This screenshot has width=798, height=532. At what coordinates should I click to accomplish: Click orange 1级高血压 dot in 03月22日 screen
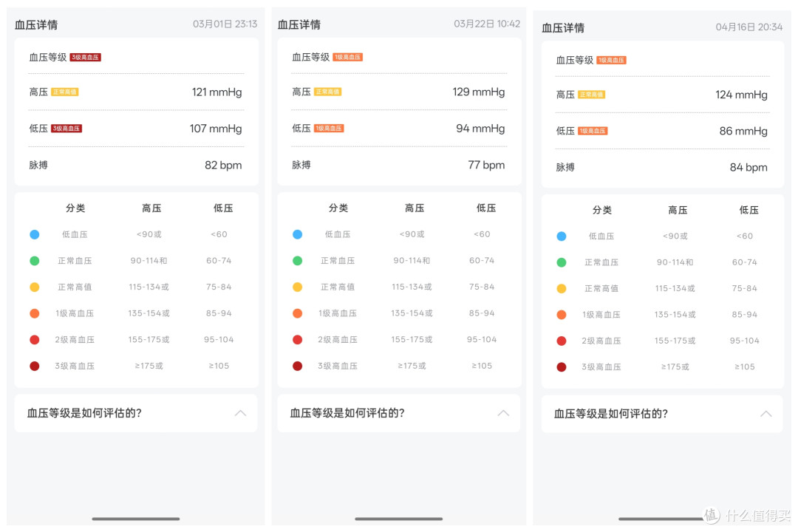click(x=298, y=313)
